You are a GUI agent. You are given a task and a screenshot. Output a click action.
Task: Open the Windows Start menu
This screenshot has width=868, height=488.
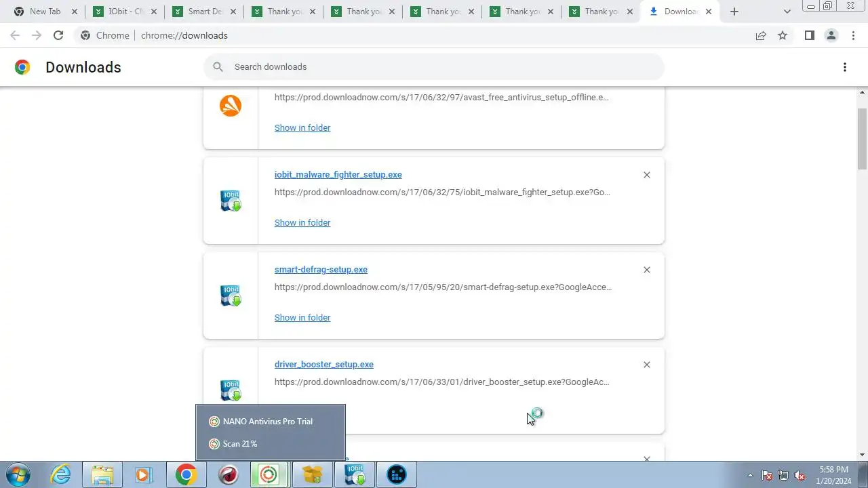coord(18,474)
